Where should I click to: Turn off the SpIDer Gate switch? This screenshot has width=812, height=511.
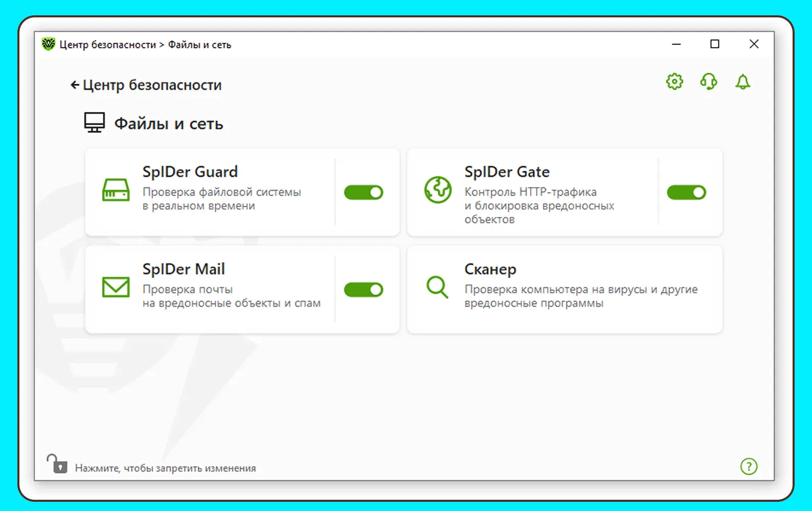(x=686, y=193)
